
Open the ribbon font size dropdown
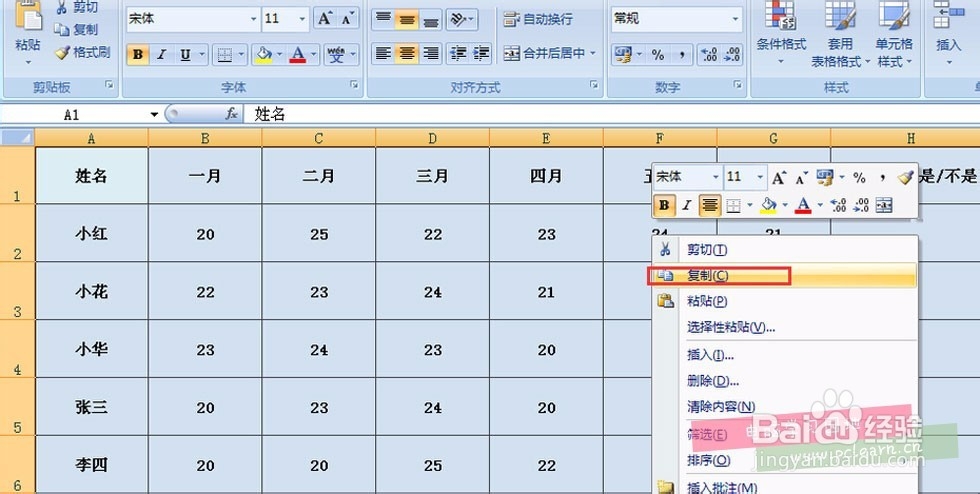click(x=302, y=19)
